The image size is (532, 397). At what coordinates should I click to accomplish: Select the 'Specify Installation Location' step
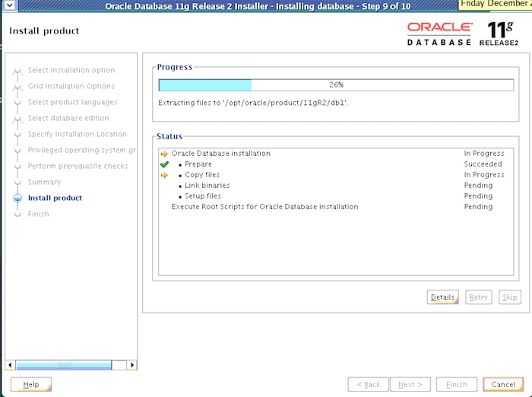coord(78,134)
